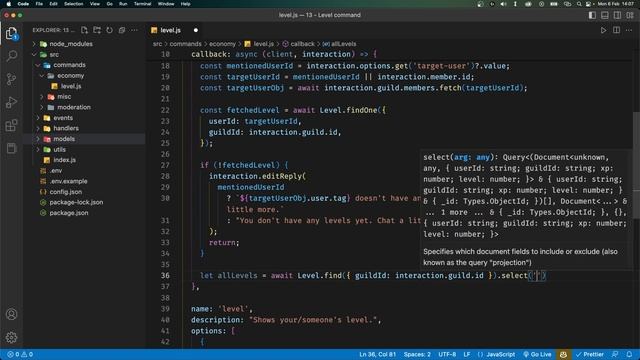Open Accounts menu in activity bar
The image size is (640, 360).
(x=11, y=314)
